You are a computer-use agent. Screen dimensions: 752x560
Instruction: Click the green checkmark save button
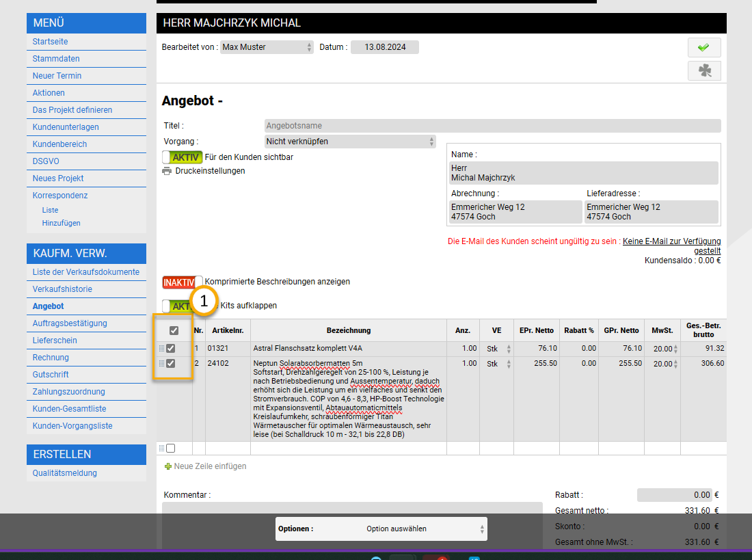click(x=703, y=48)
